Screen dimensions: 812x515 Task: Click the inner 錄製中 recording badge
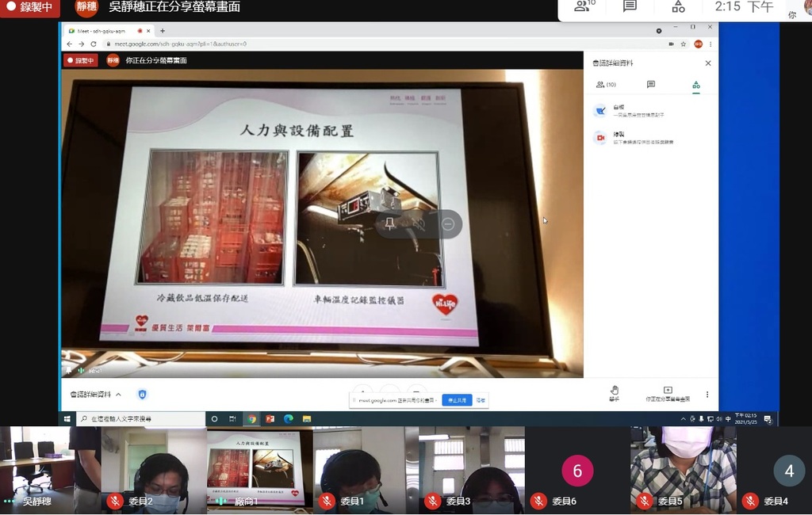[x=81, y=60]
